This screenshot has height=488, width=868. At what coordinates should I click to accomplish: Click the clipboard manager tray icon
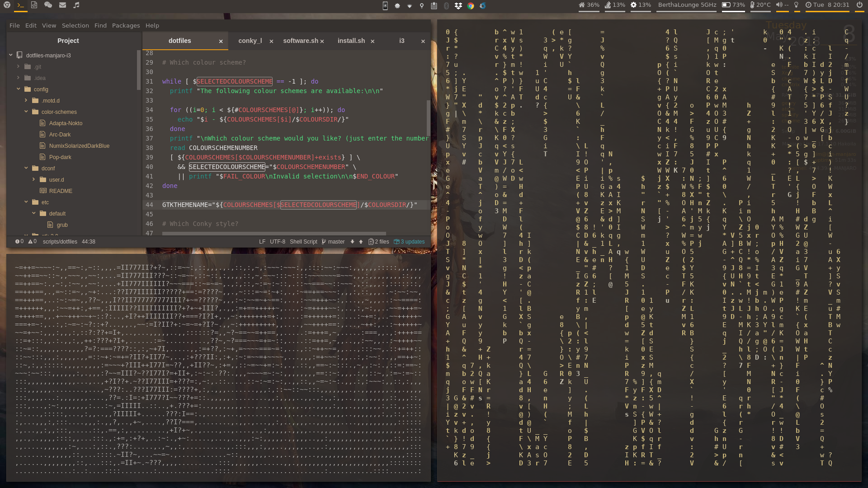(434, 5)
